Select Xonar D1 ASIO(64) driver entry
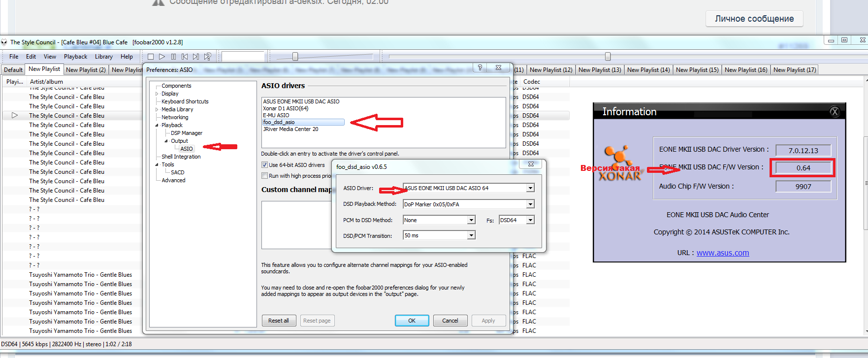 (286, 108)
